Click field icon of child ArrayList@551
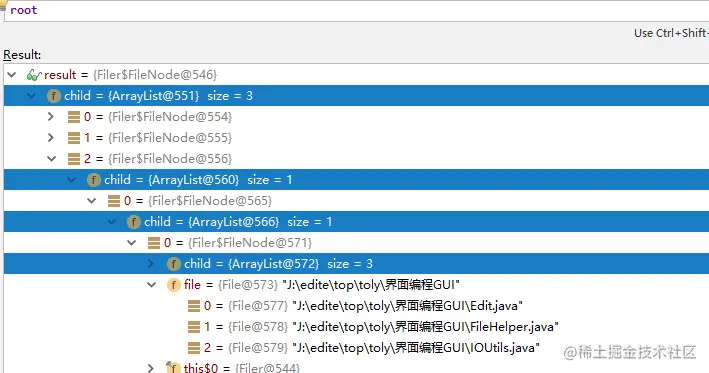 (54, 96)
